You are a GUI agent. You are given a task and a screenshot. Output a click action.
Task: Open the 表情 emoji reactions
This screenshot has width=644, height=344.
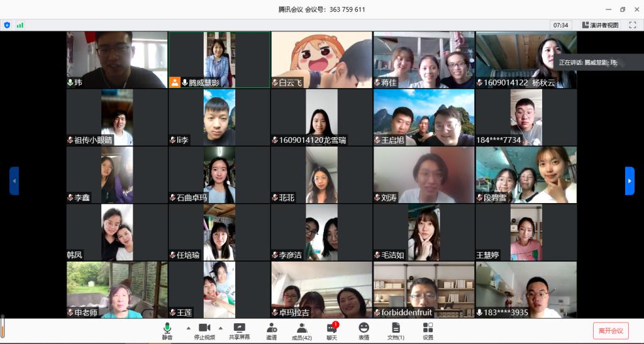point(364,331)
